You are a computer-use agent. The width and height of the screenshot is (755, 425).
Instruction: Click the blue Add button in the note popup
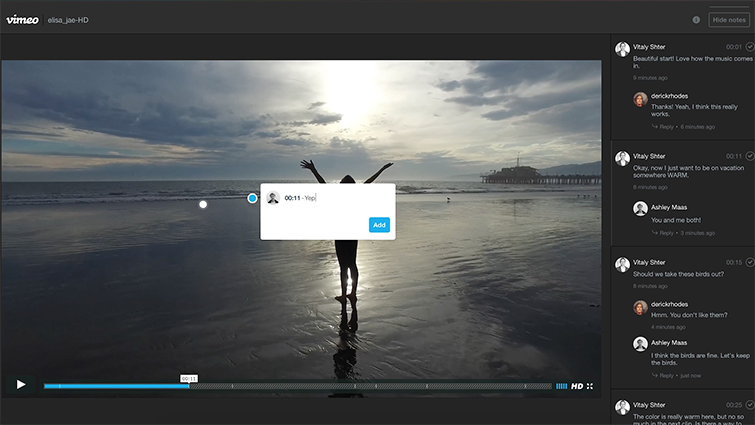click(379, 225)
